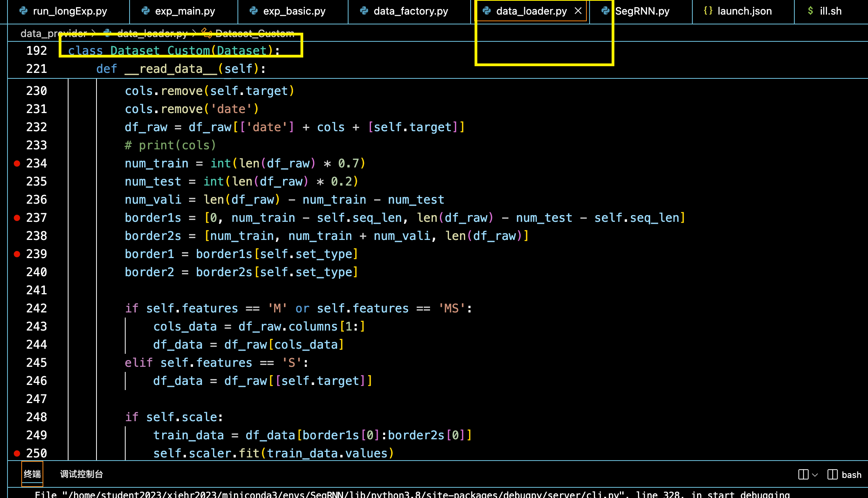
Task: Click 'border2 = border2s[self.set_type]' line
Action: [241, 272]
